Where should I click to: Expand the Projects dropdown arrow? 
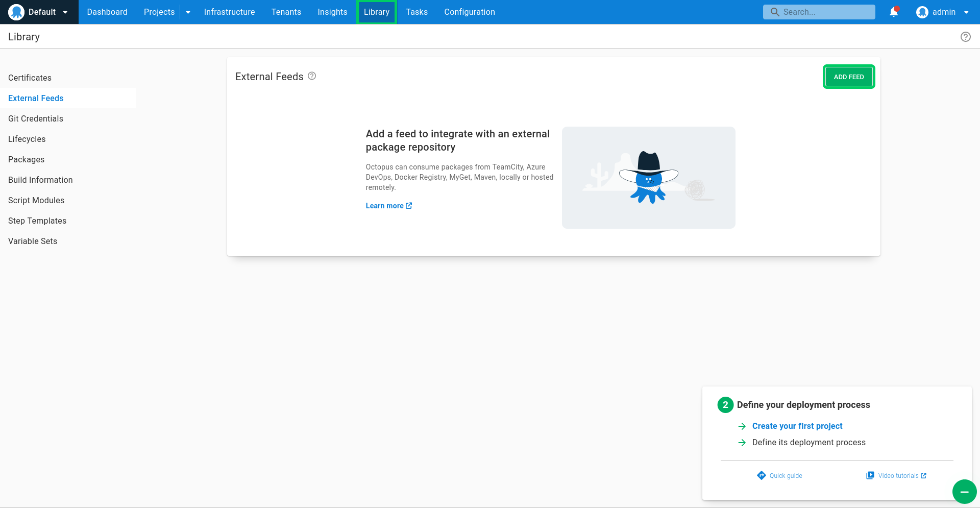[188, 12]
